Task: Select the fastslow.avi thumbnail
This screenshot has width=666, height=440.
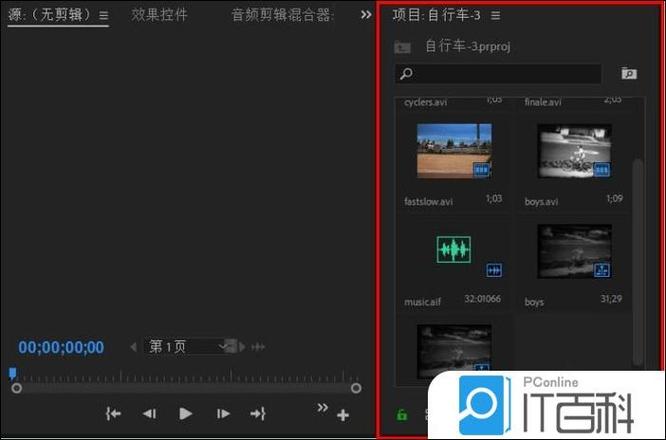Action: pos(454,151)
